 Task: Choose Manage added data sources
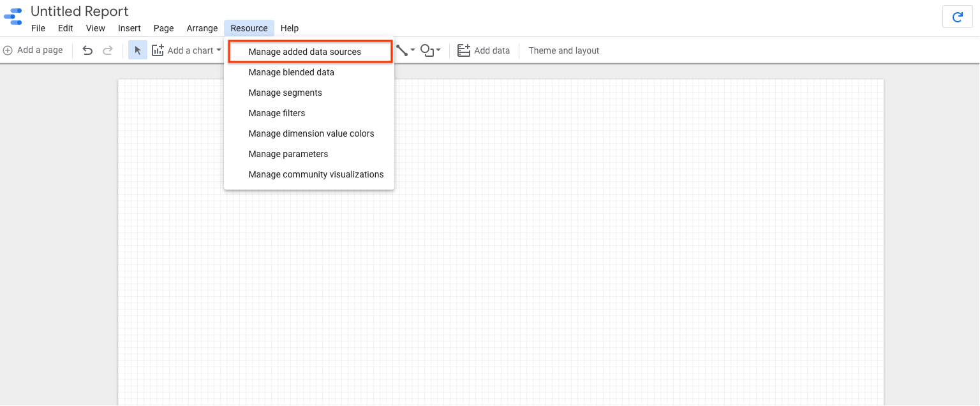pyautogui.click(x=305, y=52)
